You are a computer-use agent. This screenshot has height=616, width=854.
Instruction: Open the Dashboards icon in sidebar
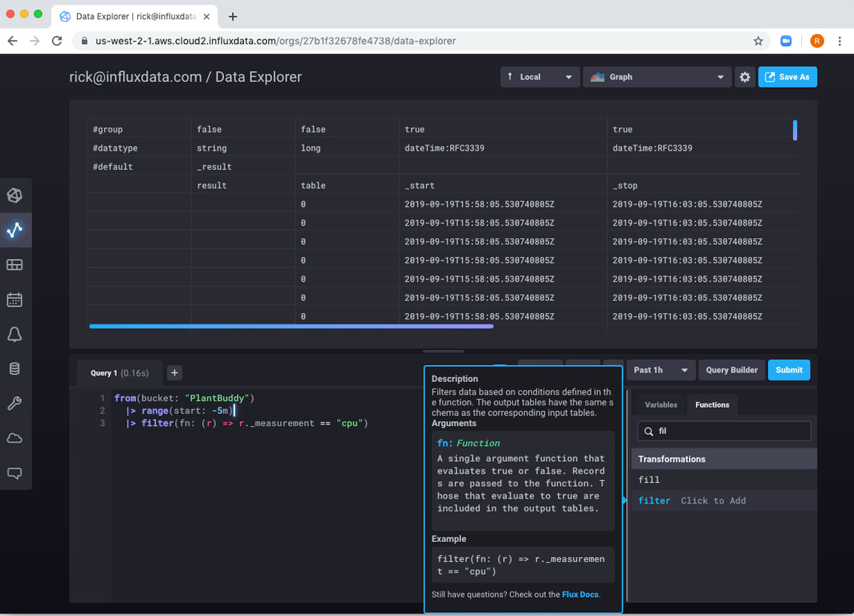15,265
